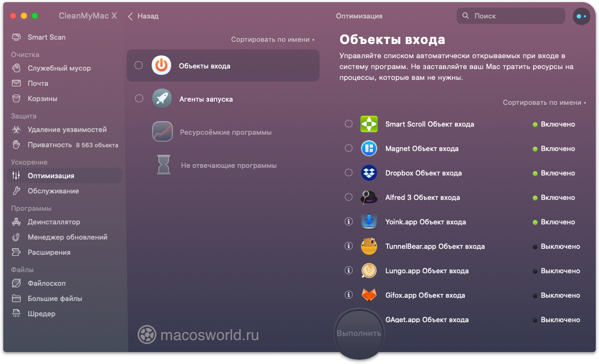Go back with the Назад button
The width and height of the screenshot is (599, 364).
(143, 16)
